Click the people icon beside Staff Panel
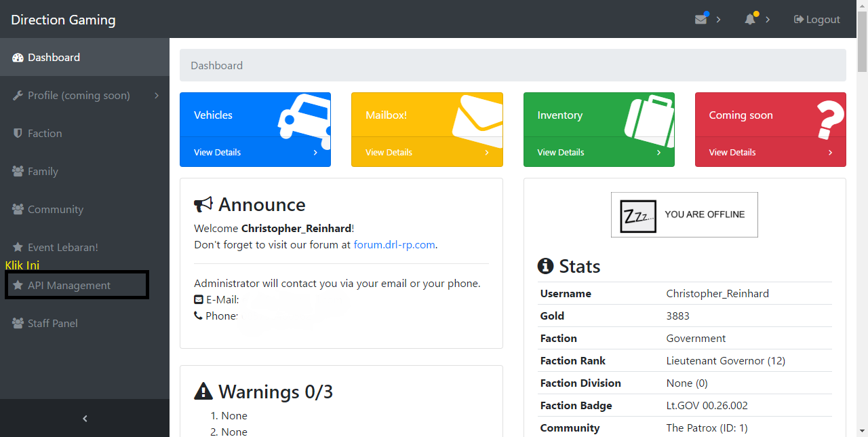Image resolution: width=868 pixels, height=437 pixels. (x=18, y=324)
